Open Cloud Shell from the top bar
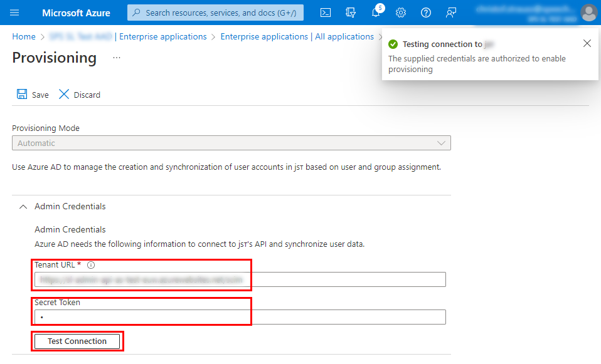This screenshot has height=364, width=601. coord(326,13)
